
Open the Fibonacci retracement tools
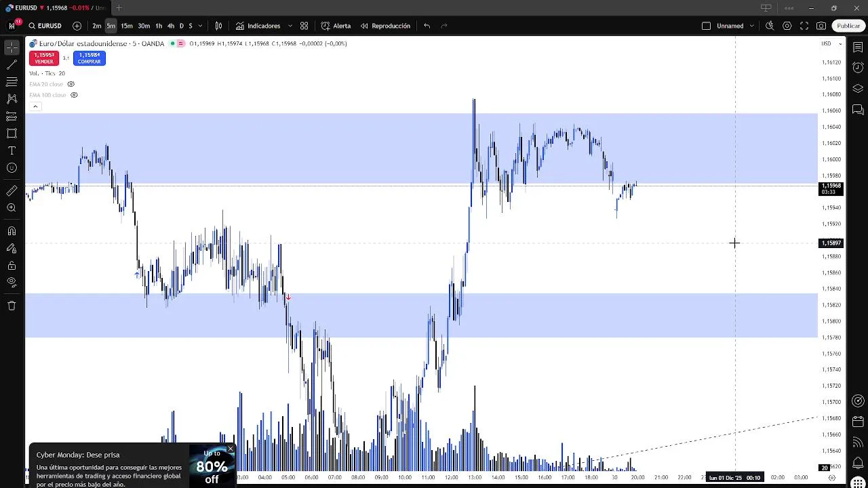tap(12, 82)
